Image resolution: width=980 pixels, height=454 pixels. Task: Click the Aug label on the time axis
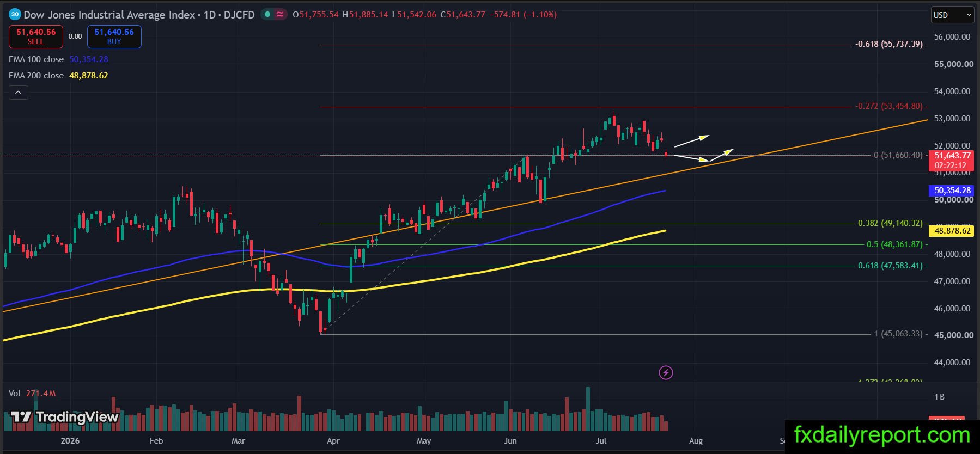(x=696, y=441)
